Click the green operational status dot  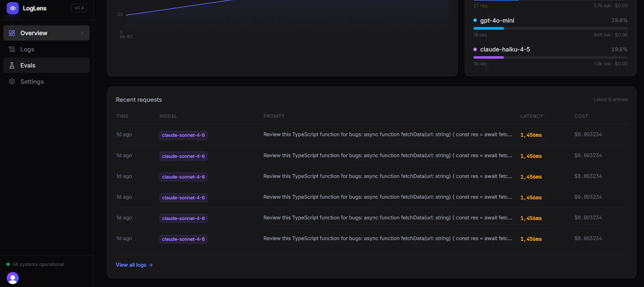(x=8, y=264)
